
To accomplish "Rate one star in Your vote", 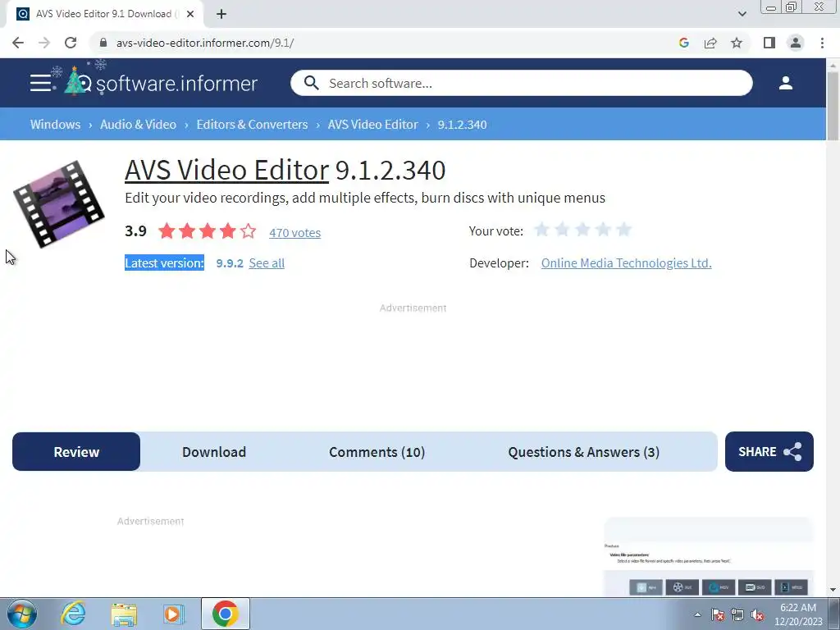I will tap(541, 230).
